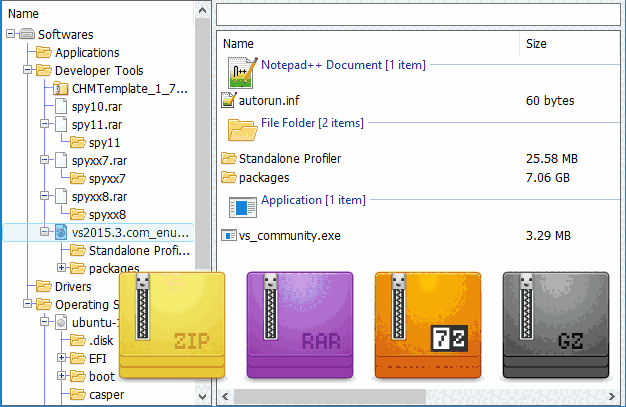Click the horizontal scrollbar thumb in file list

330,397
